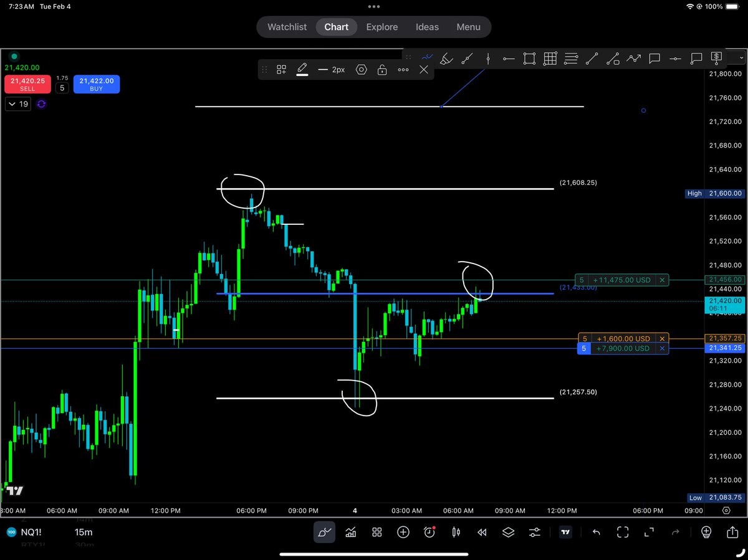Screen dimensions: 748x560
Task: Undo the last chart action
Action: tap(597, 532)
